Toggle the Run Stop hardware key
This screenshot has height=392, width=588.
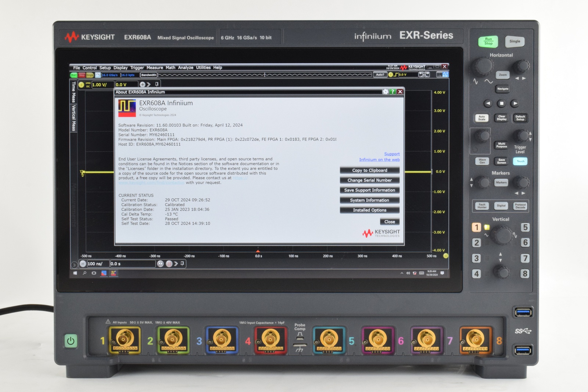488,42
